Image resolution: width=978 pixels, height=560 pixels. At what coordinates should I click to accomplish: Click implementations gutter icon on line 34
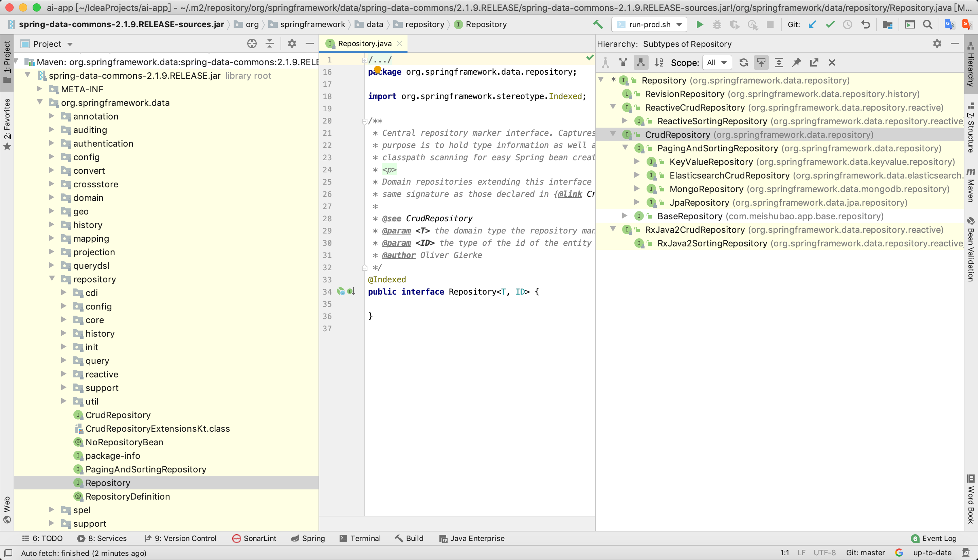[x=351, y=292]
